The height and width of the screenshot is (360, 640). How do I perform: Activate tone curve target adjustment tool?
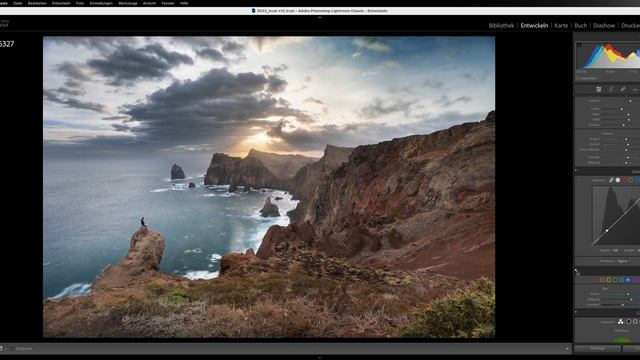coord(578,180)
